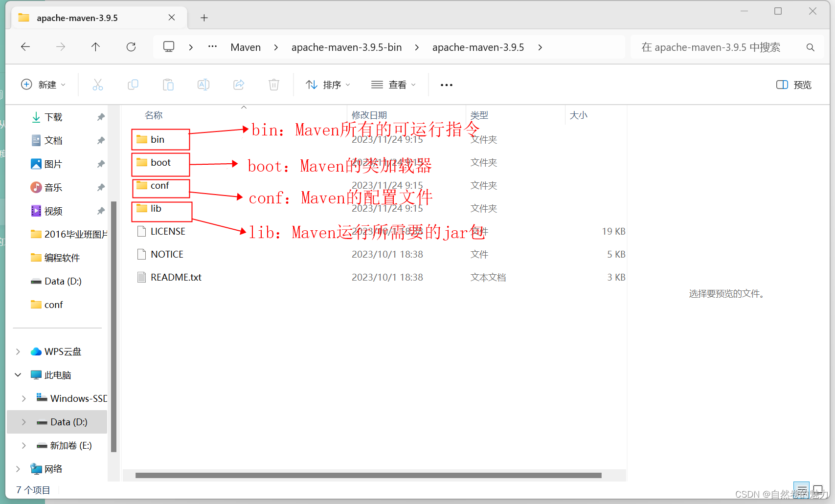Go back with the back arrow
This screenshot has height=504, width=835.
(x=25, y=47)
